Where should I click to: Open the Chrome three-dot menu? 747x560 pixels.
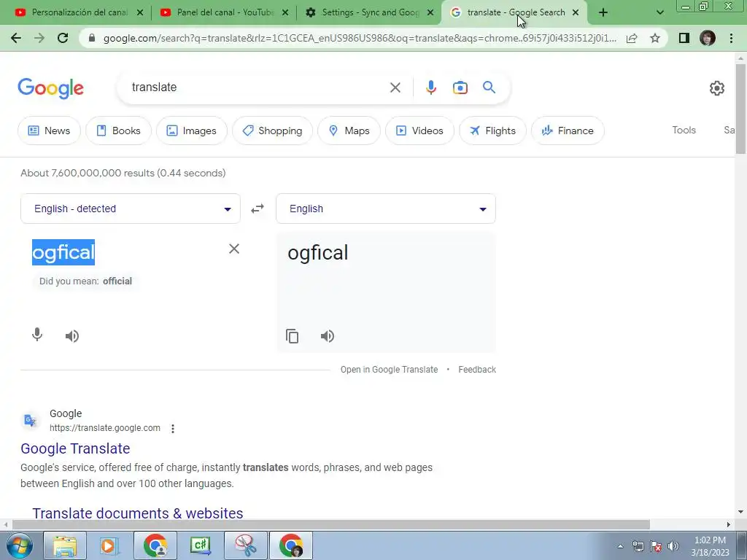tap(731, 38)
